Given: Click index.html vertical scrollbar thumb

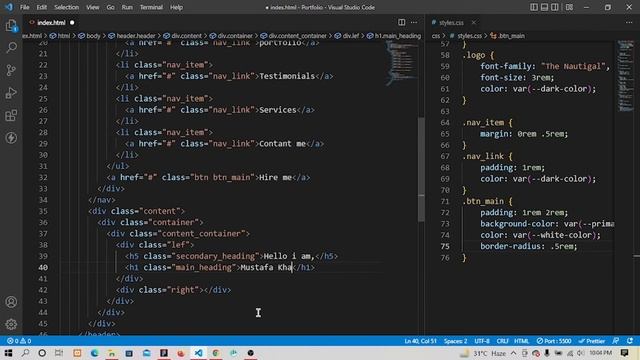Looking at the screenshot, I should pyautogui.click(x=421, y=169).
